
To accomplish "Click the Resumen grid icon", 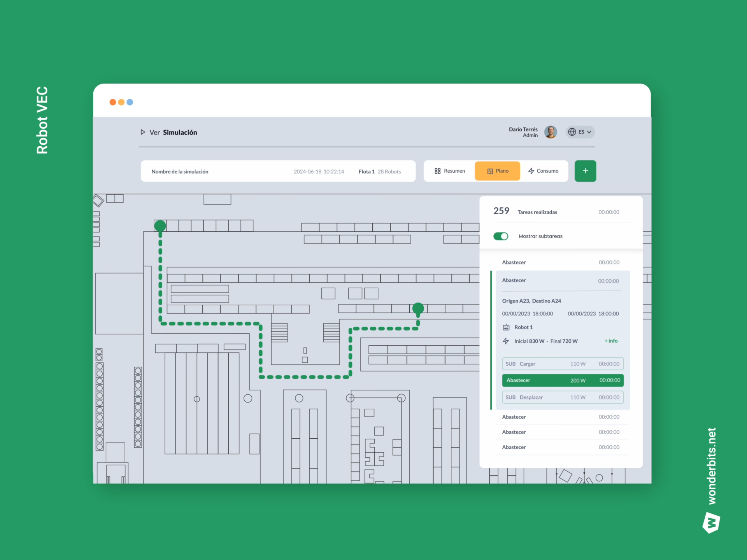I will click(438, 171).
